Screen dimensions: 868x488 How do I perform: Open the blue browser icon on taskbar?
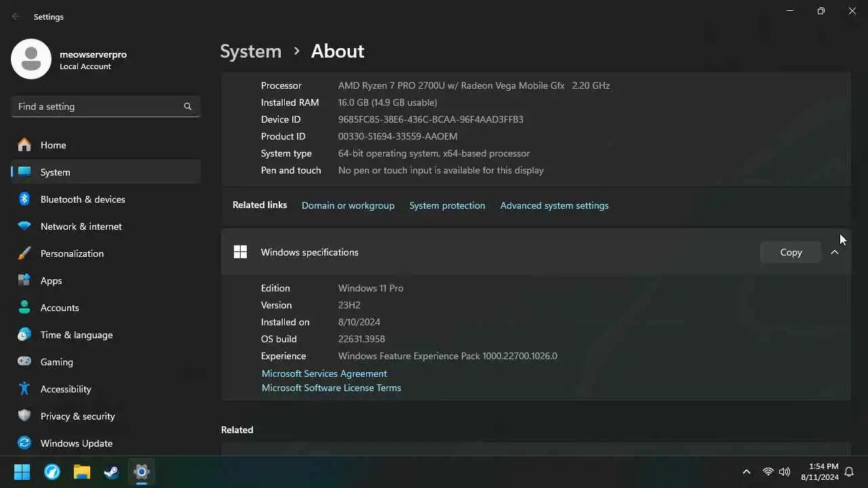(52, 472)
